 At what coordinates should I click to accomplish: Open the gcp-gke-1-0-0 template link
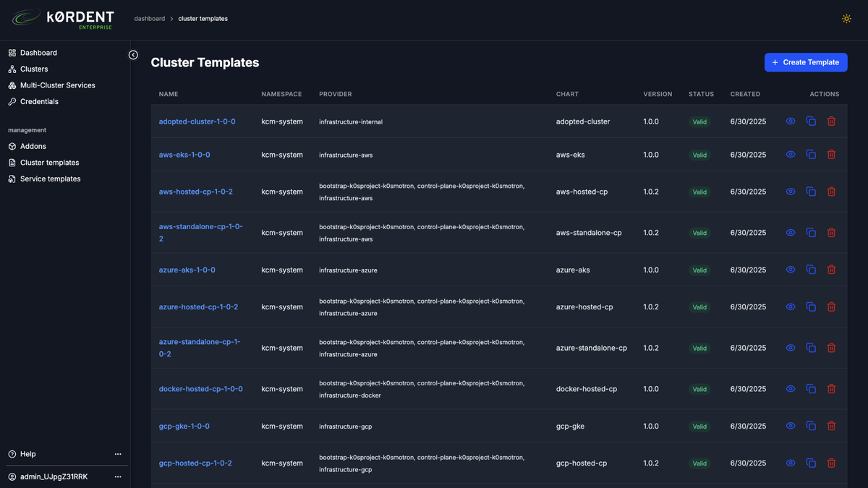184,427
